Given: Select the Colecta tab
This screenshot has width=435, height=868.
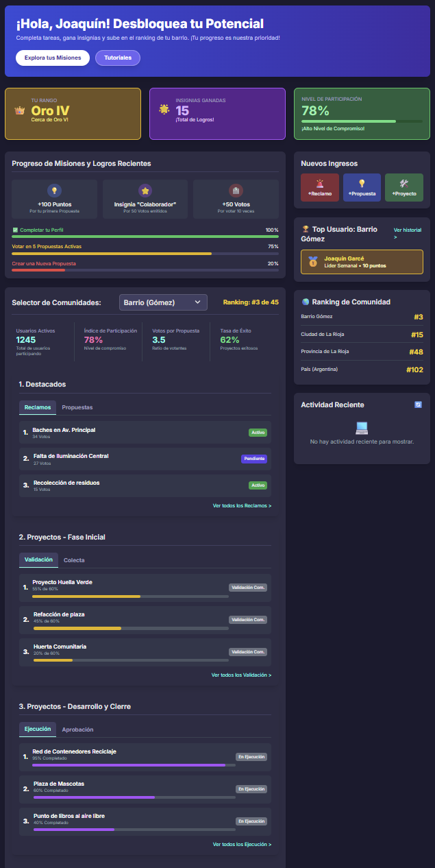Looking at the screenshot, I should (x=75, y=560).
